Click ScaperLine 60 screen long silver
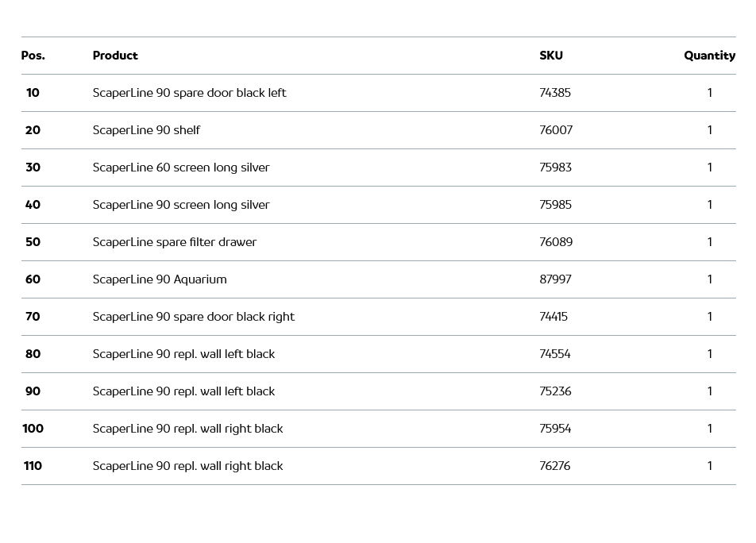 [181, 168]
